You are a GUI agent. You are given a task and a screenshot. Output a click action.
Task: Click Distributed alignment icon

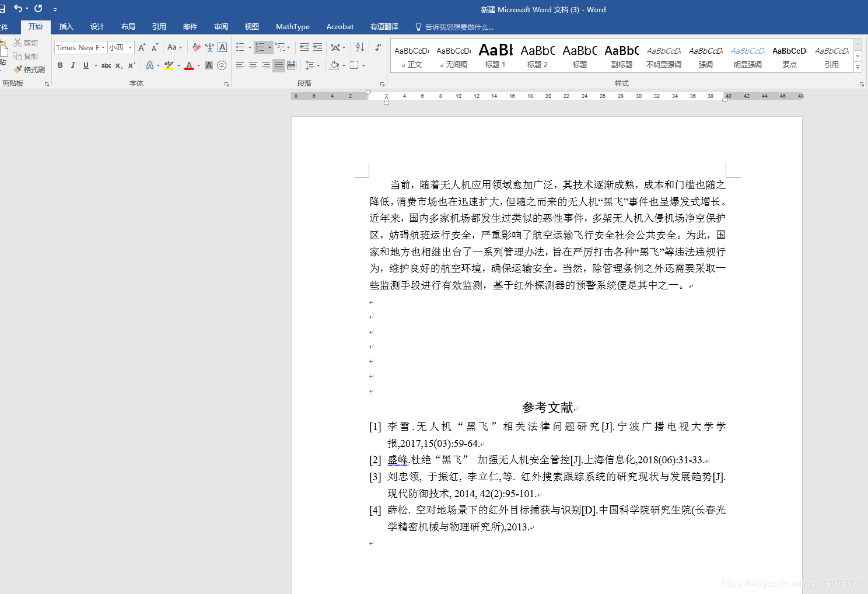click(292, 65)
